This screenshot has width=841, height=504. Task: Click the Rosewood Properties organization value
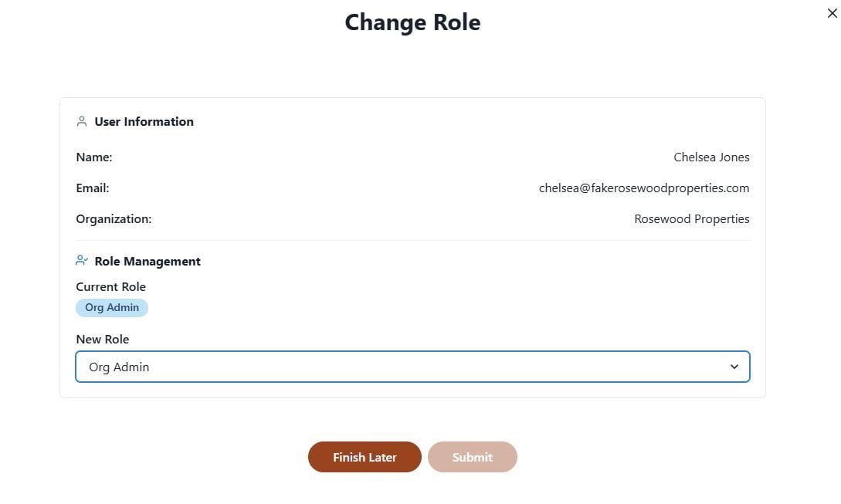[691, 218]
